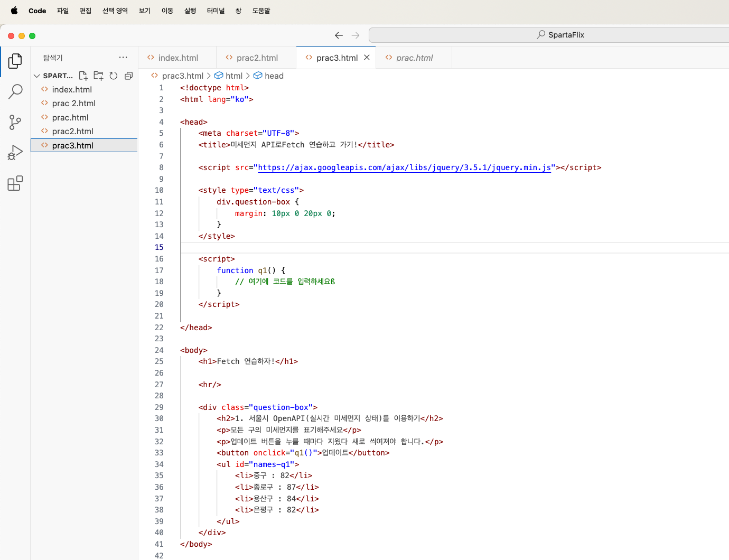Follow the jQuery googleapis script URL
Viewport: 729px width, 560px height.
[x=404, y=167]
